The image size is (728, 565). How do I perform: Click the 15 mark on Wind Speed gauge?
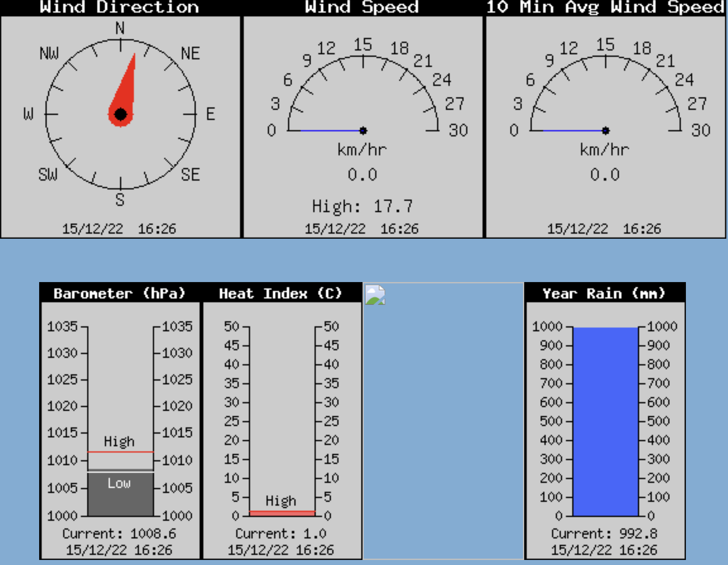pos(363,44)
